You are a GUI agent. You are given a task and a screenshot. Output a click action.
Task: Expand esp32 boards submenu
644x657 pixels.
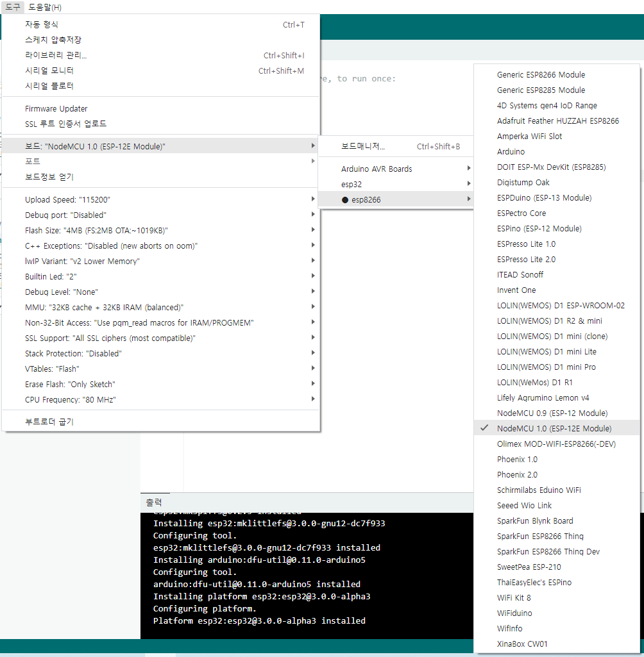click(x=396, y=185)
